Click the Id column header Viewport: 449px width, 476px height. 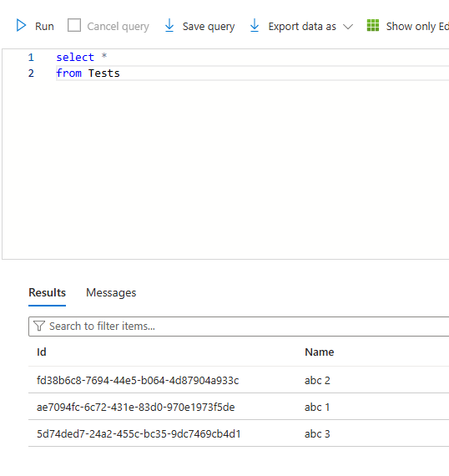(42, 352)
